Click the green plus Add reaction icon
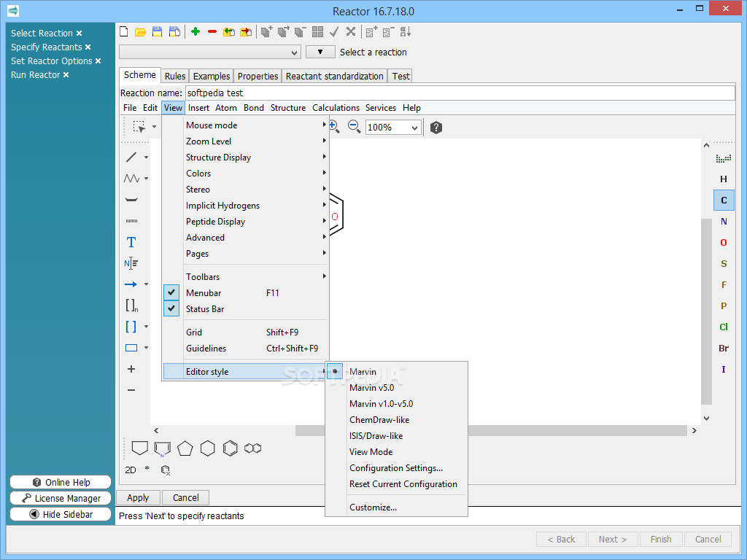This screenshot has height=560, width=747. [x=196, y=32]
